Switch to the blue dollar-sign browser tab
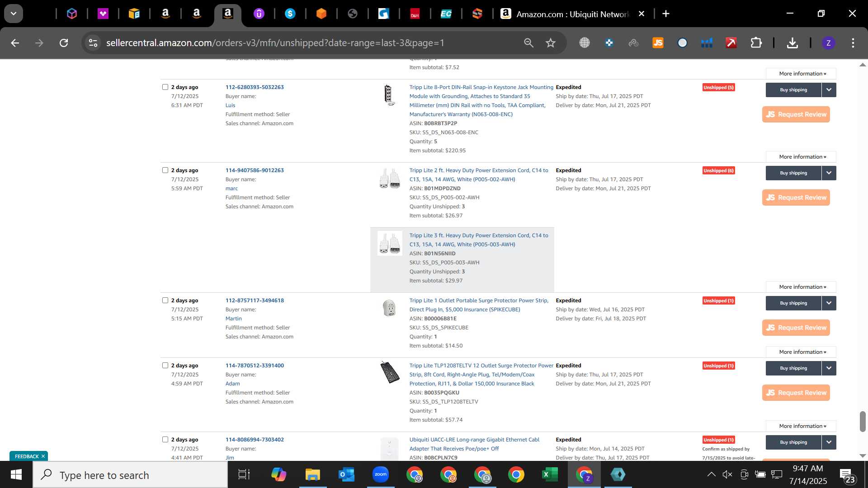 point(290,14)
